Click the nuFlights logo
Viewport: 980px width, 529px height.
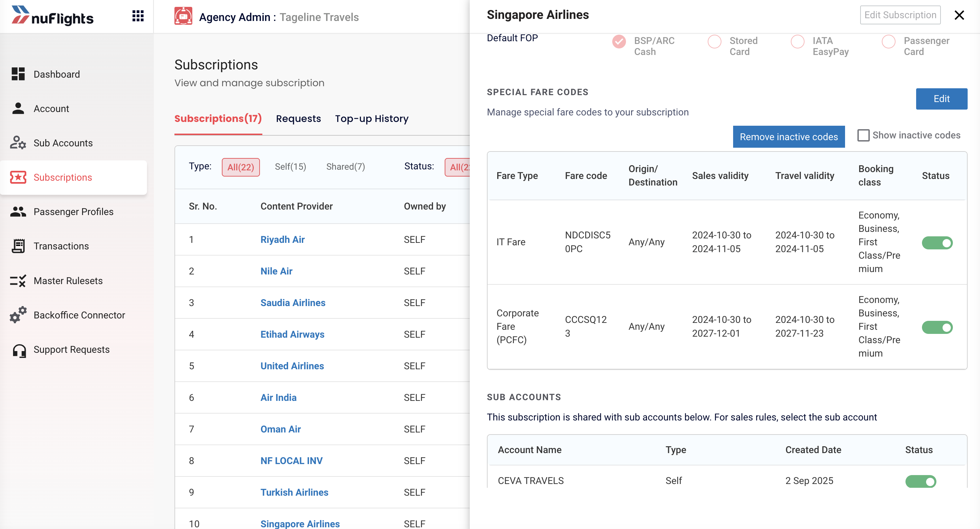pyautogui.click(x=52, y=16)
